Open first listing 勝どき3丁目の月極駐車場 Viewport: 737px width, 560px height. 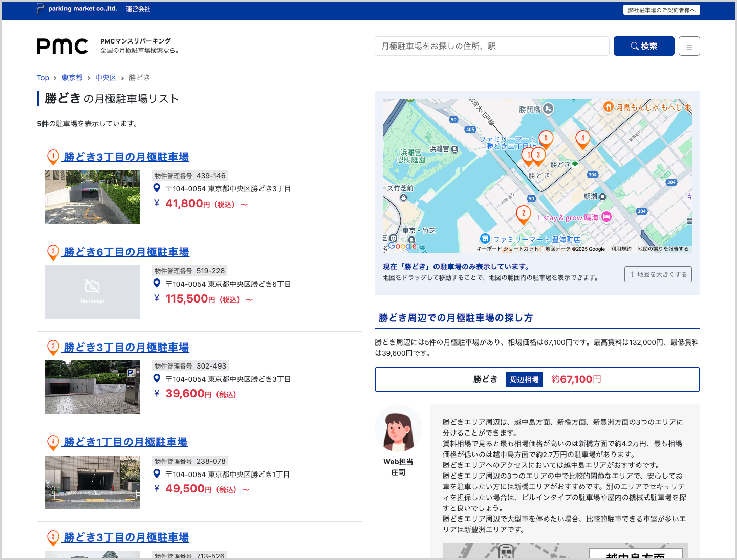click(x=126, y=157)
